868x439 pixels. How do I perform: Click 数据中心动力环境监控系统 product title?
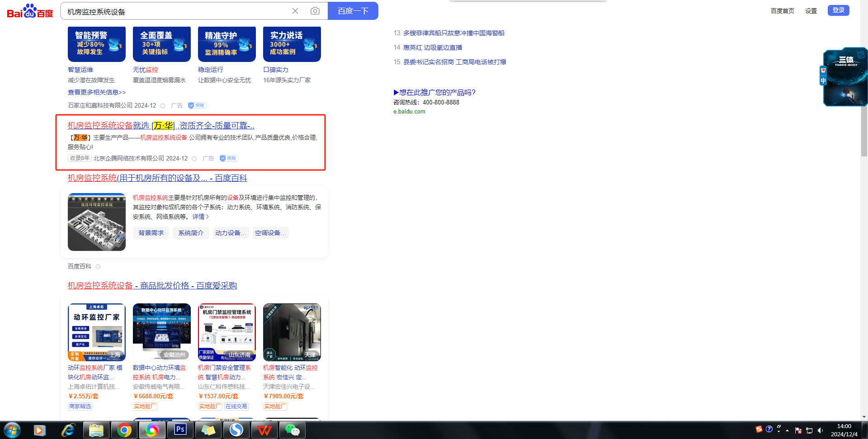(x=160, y=373)
